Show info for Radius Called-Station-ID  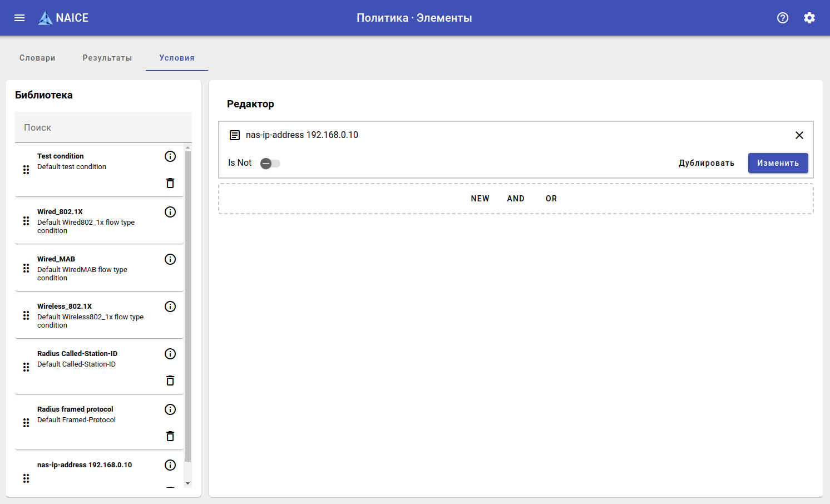point(170,354)
